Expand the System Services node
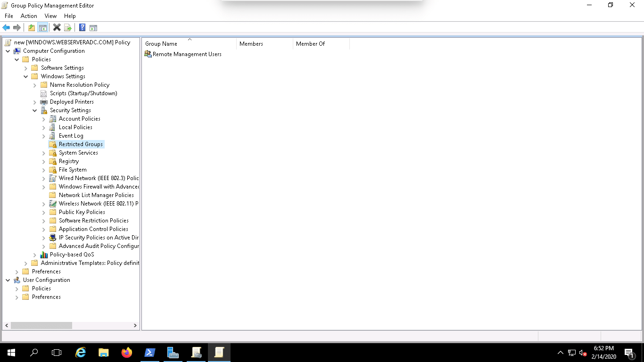 [x=44, y=153]
